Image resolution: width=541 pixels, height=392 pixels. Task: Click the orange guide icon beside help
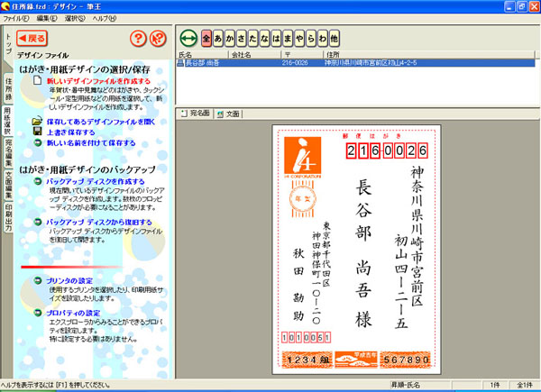pyautogui.click(x=160, y=39)
